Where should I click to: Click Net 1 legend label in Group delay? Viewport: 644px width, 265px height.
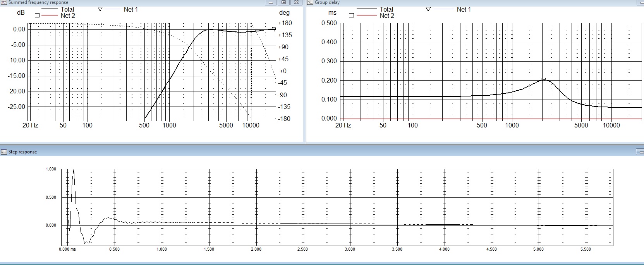click(464, 9)
